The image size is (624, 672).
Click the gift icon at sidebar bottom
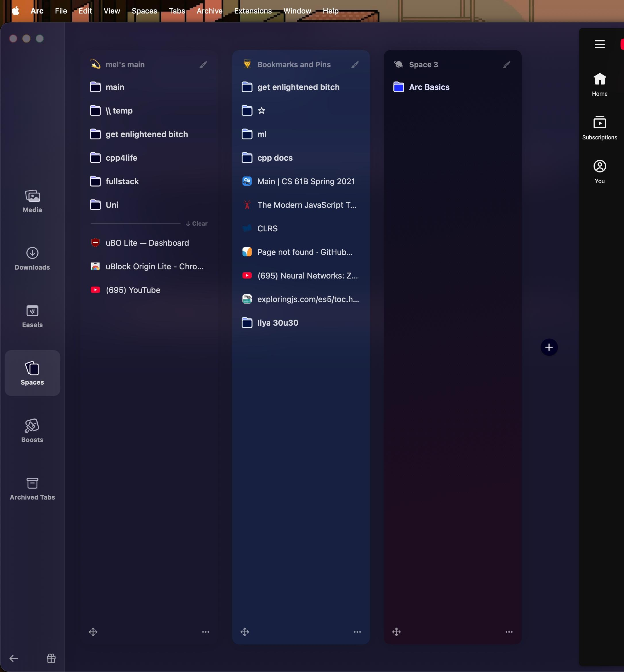(x=51, y=658)
